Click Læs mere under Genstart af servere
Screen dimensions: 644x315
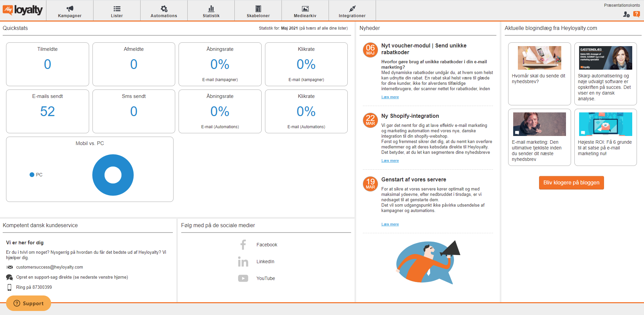pos(390,224)
